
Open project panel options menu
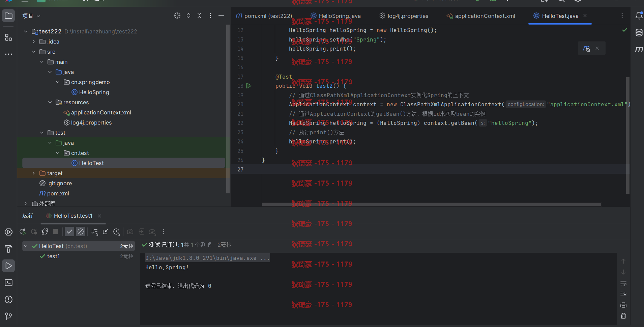pyautogui.click(x=210, y=16)
